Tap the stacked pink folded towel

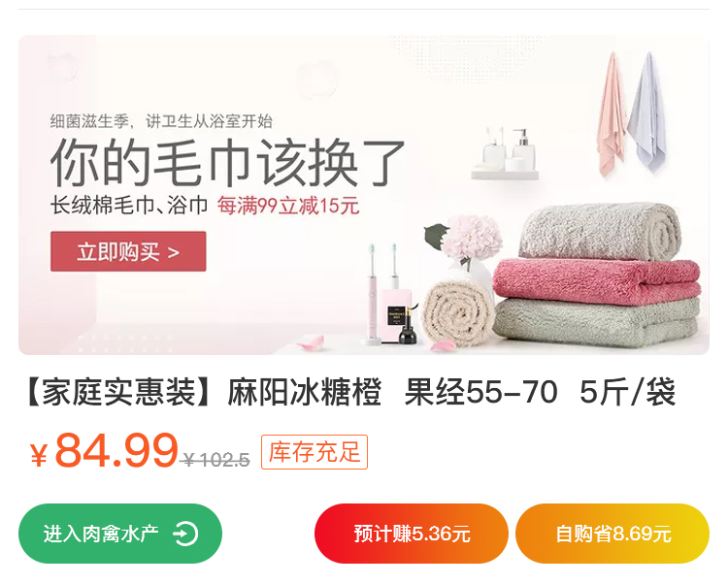(x=597, y=280)
